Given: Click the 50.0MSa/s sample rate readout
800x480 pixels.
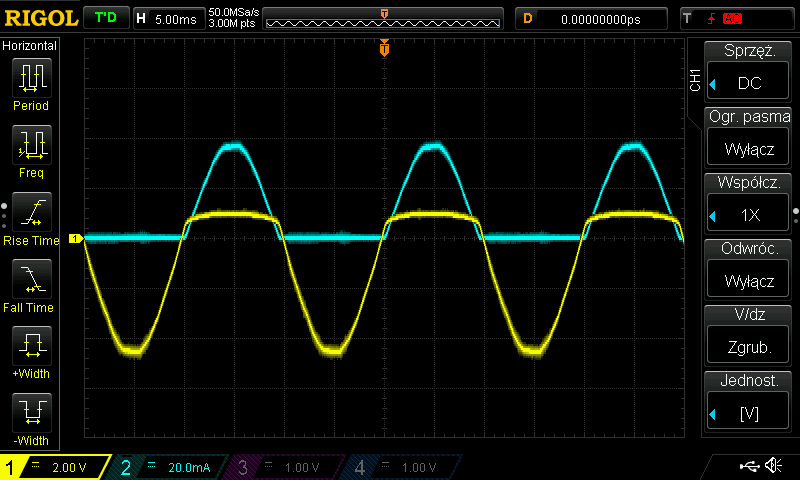Looking at the screenshot, I should coord(234,12).
